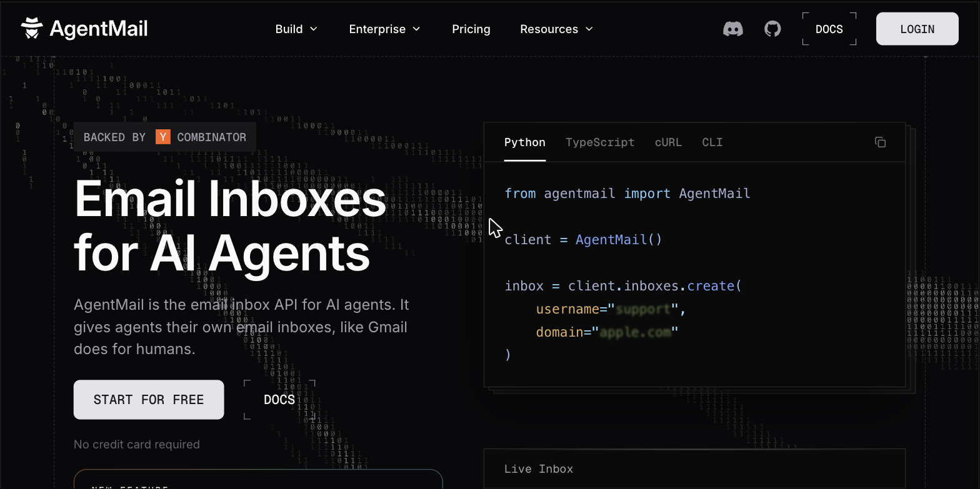Expand the Resources menu
The height and width of the screenshot is (489, 980).
(x=556, y=29)
